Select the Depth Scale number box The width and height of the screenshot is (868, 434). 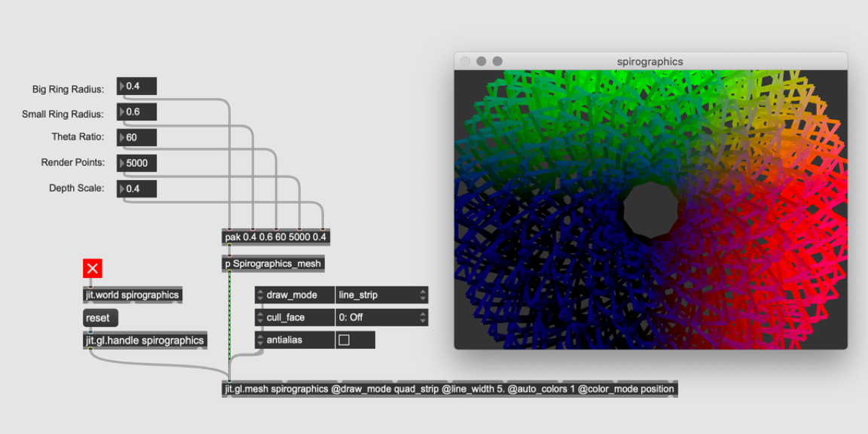pyautogui.click(x=136, y=189)
